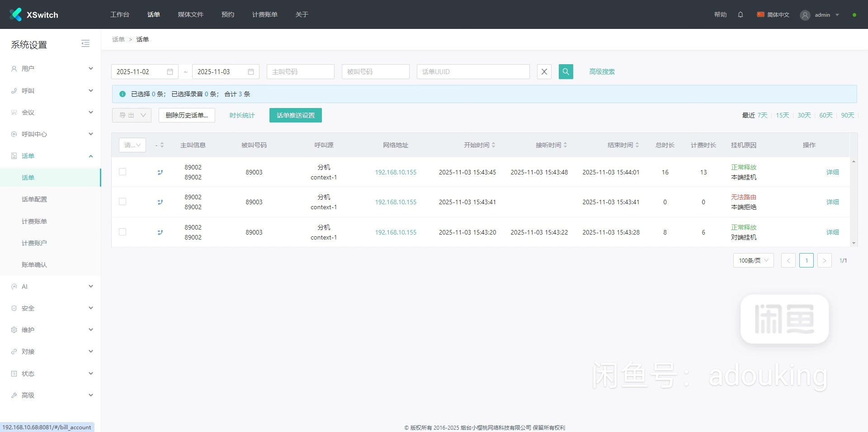Screen dimensions: 868x432
Task: Click the calendar icon in start date field
Action: point(170,72)
